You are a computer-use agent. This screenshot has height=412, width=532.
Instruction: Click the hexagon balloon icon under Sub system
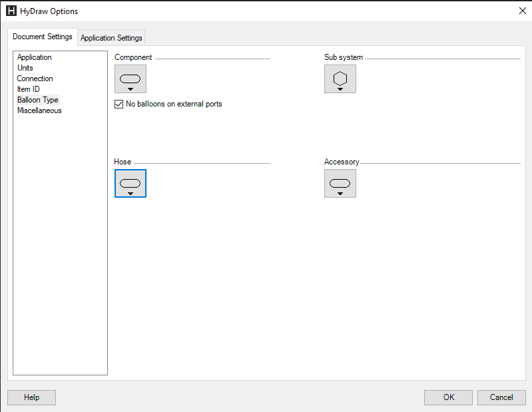pyautogui.click(x=340, y=77)
